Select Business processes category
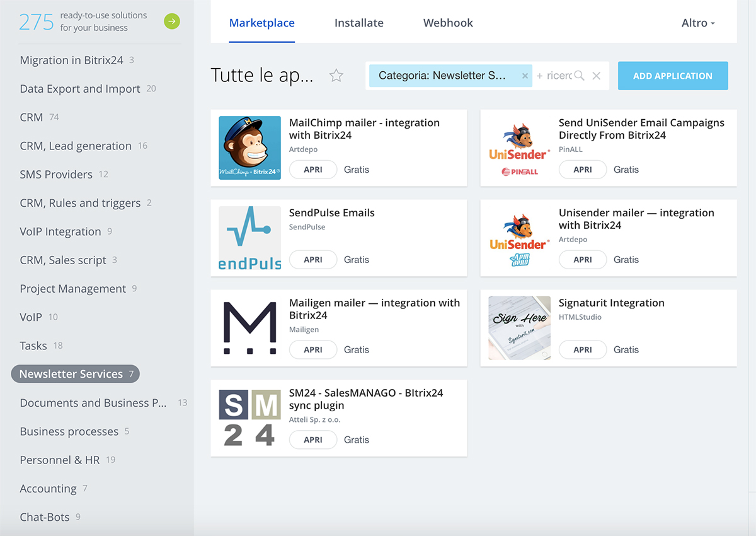The width and height of the screenshot is (756, 536). (74, 431)
